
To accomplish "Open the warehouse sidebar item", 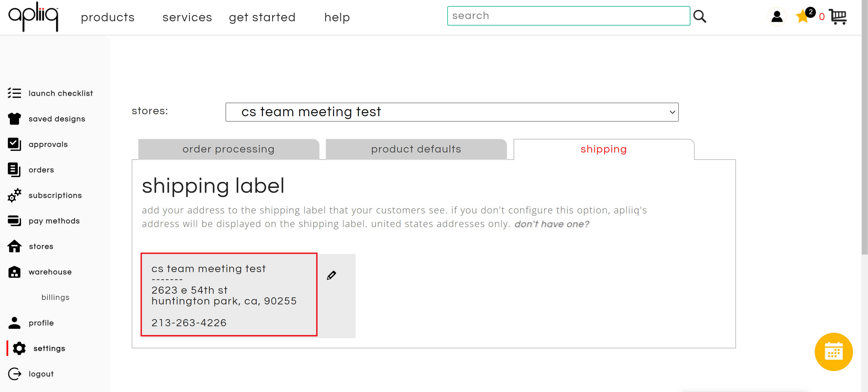I will coord(50,272).
